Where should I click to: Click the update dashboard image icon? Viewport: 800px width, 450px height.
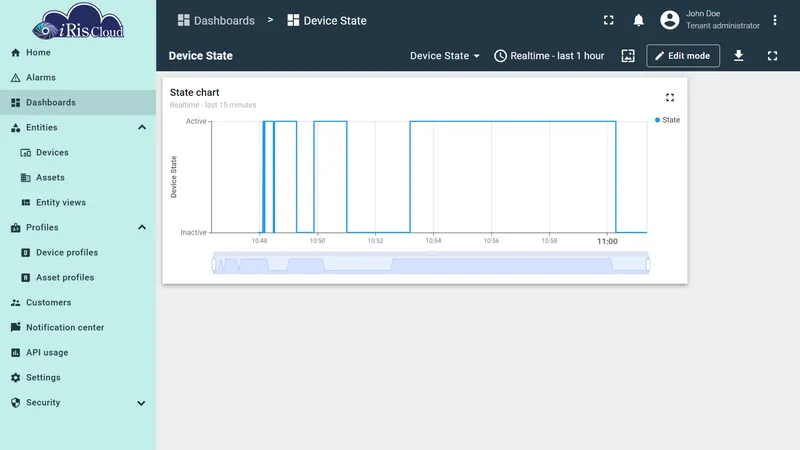[628, 56]
